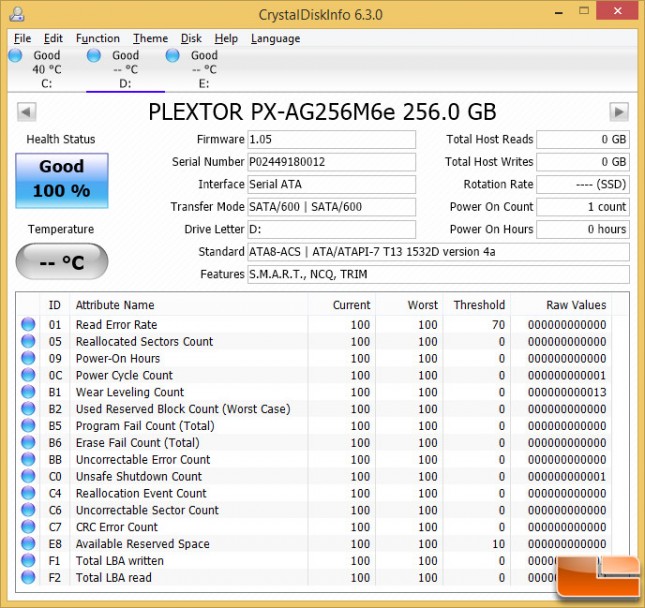Click the Worst column header

(409, 305)
